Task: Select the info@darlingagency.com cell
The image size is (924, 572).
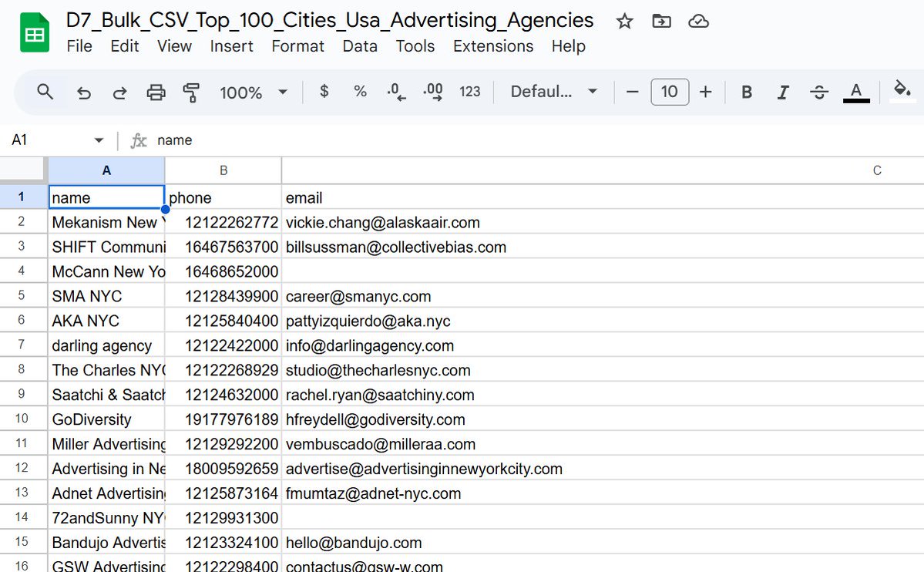Action: pos(603,345)
